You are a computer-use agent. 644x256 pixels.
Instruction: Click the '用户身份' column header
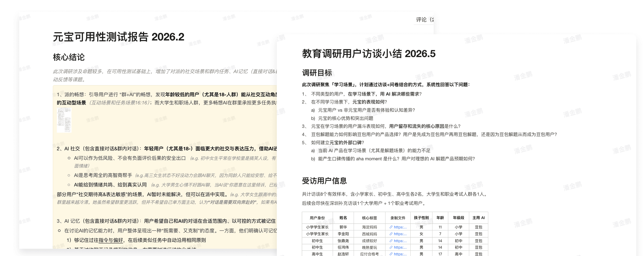point(317,218)
